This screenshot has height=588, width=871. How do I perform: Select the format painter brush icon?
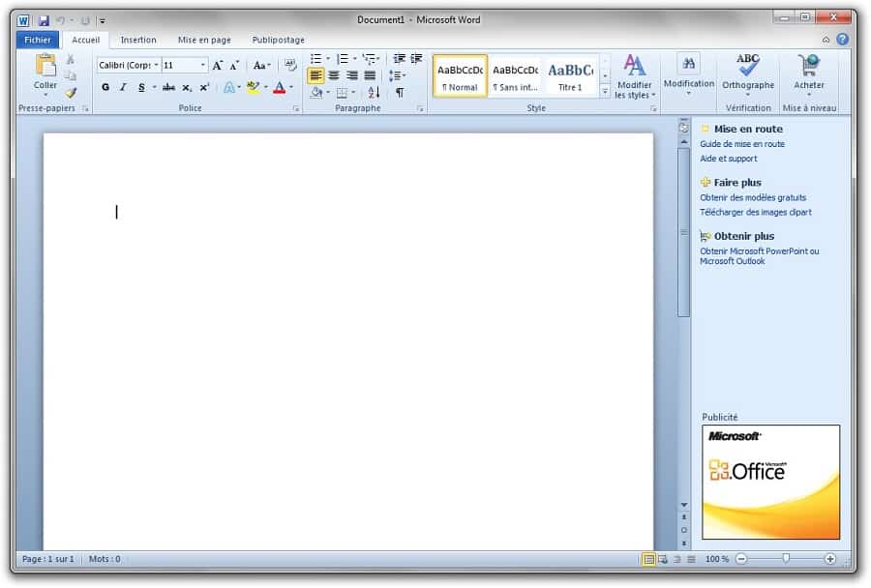(71, 93)
